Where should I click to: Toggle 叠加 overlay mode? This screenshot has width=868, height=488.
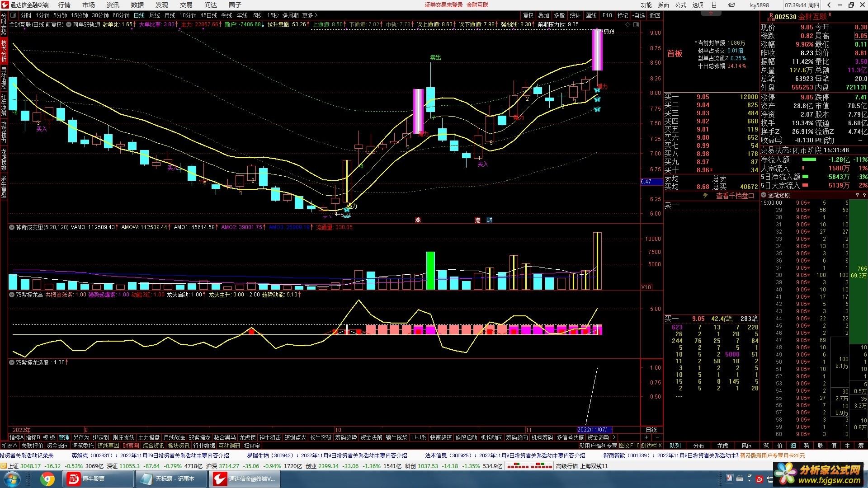tap(543, 15)
